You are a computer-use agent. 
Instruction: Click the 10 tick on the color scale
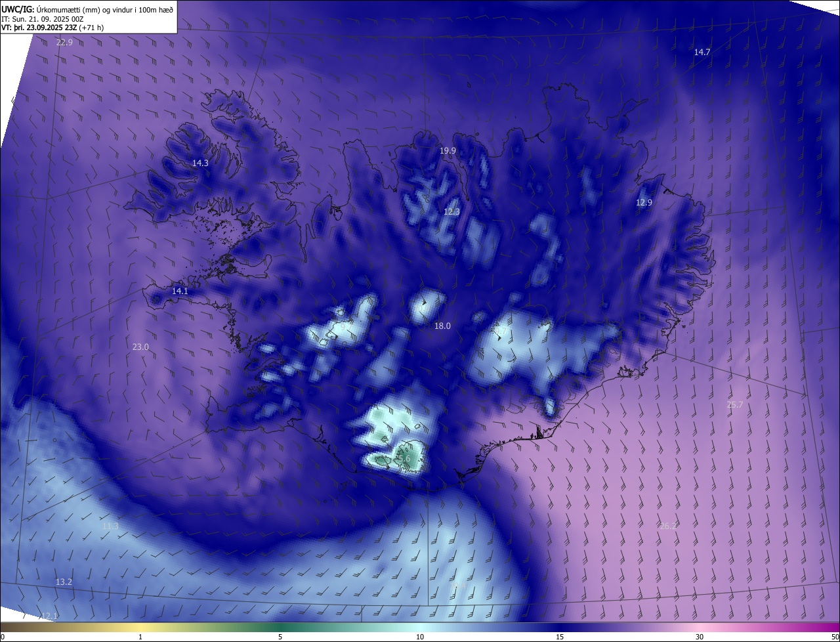coord(420,637)
